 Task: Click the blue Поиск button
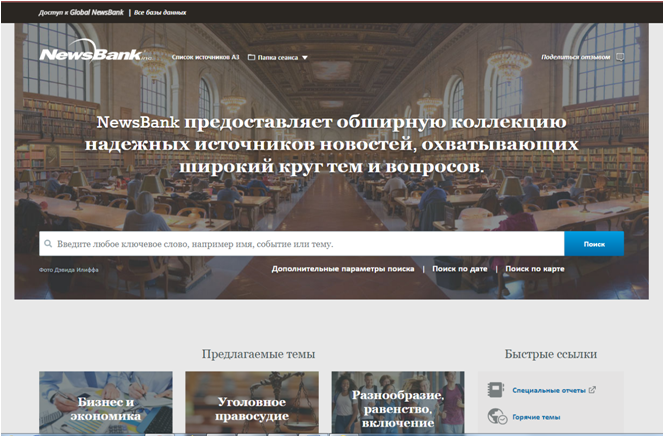tap(594, 243)
